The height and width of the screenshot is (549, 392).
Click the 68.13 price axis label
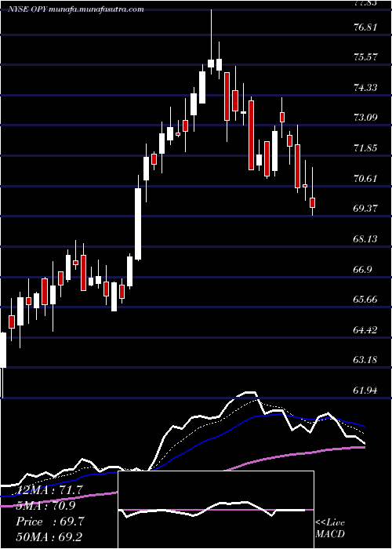coord(366,239)
